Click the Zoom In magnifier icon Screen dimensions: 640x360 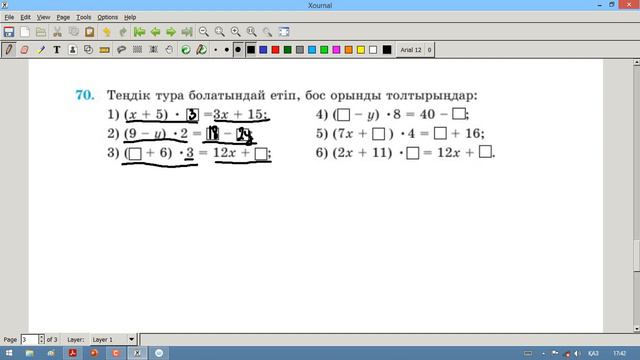[x=236, y=32]
